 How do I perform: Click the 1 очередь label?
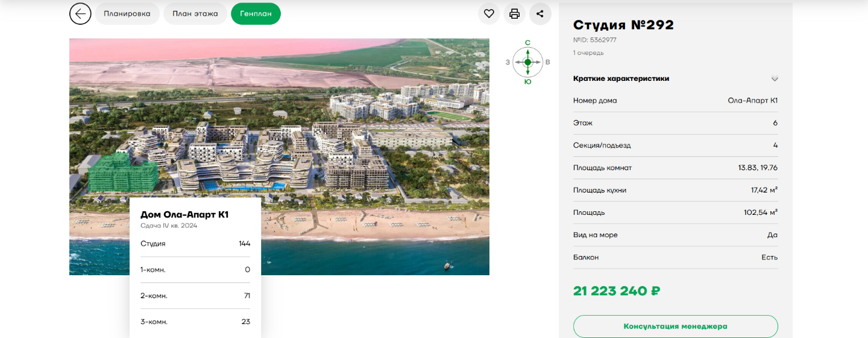point(588,53)
